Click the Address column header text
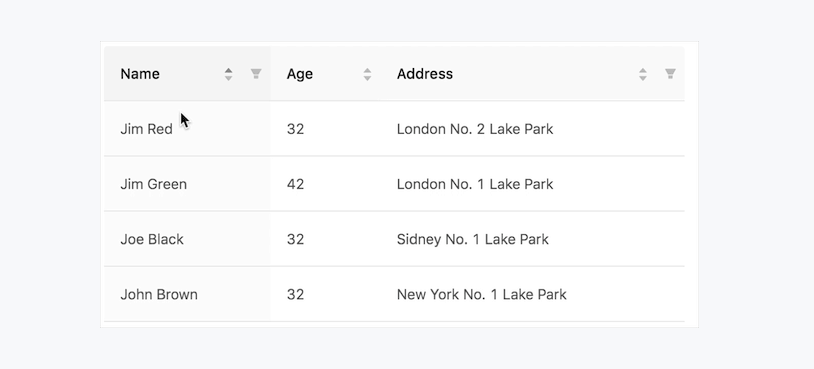 click(x=425, y=74)
